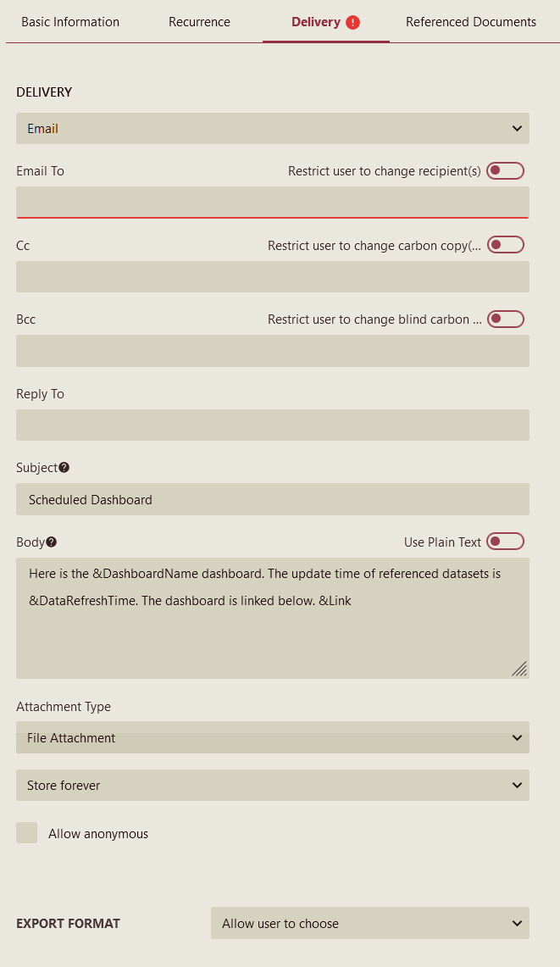
Task: Click the Subject help question mark icon
Action: point(64,467)
